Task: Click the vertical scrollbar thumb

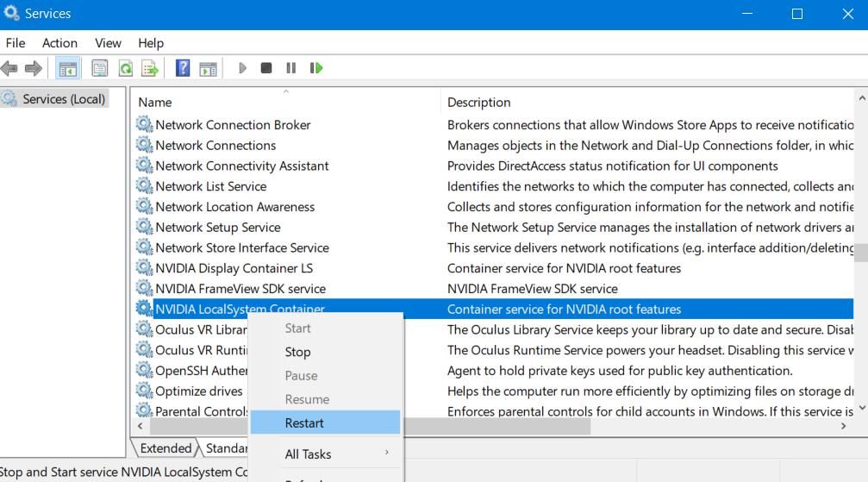Action: point(861,252)
